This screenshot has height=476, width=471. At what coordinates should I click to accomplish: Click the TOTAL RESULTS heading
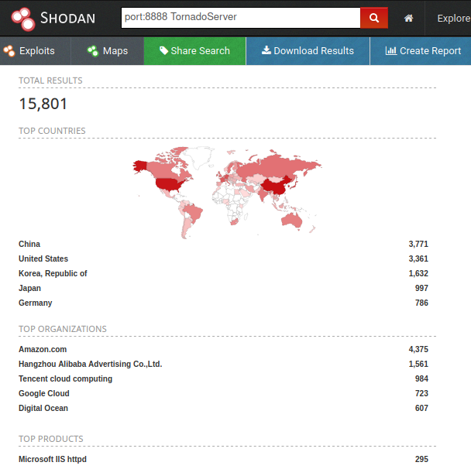50,80
